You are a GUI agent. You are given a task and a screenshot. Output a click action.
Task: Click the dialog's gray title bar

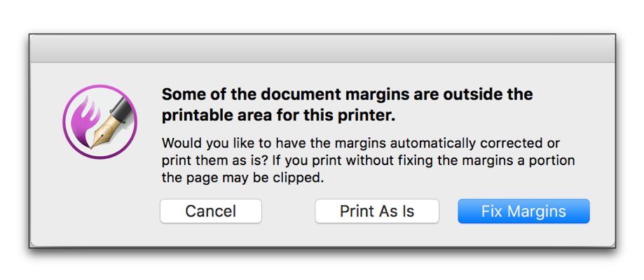tap(322, 49)
